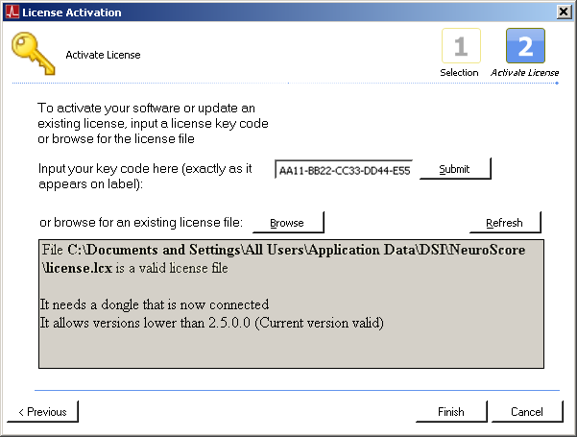579x439 pixels.
Task: Go back with the Previous button
Action: 43,412
